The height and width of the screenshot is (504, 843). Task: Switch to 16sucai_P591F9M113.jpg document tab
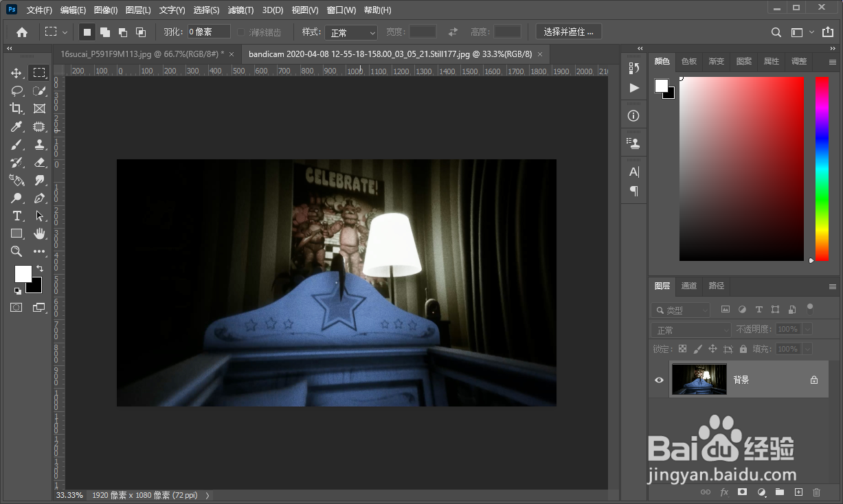tap(141, 54)
